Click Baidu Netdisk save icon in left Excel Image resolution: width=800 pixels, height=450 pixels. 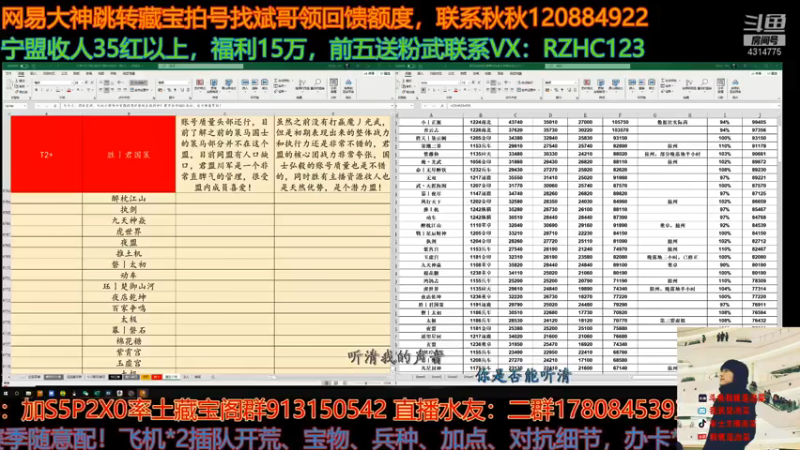(348, 85)
